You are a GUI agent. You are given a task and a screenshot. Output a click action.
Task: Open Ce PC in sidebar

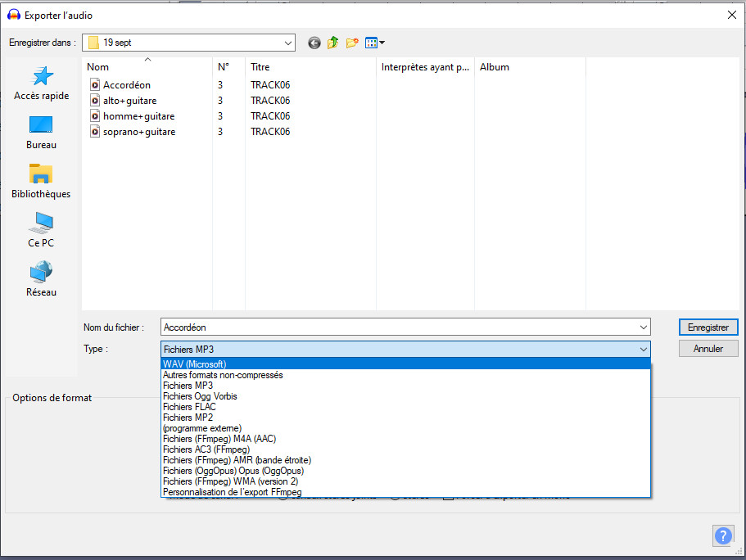click(x=41, y=230)
